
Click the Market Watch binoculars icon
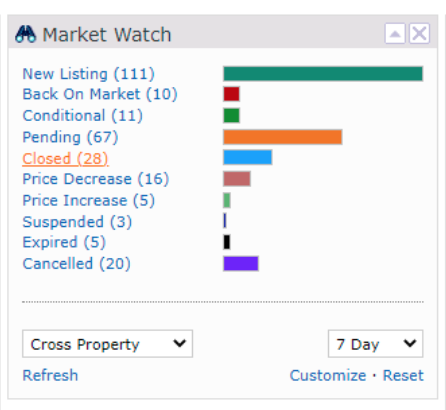(x=25, y=34)
